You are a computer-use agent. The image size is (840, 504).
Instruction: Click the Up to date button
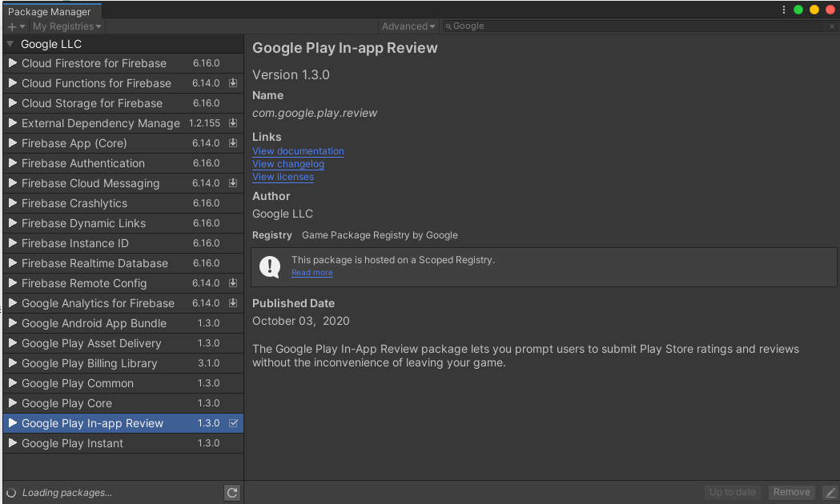coord(733,492)
